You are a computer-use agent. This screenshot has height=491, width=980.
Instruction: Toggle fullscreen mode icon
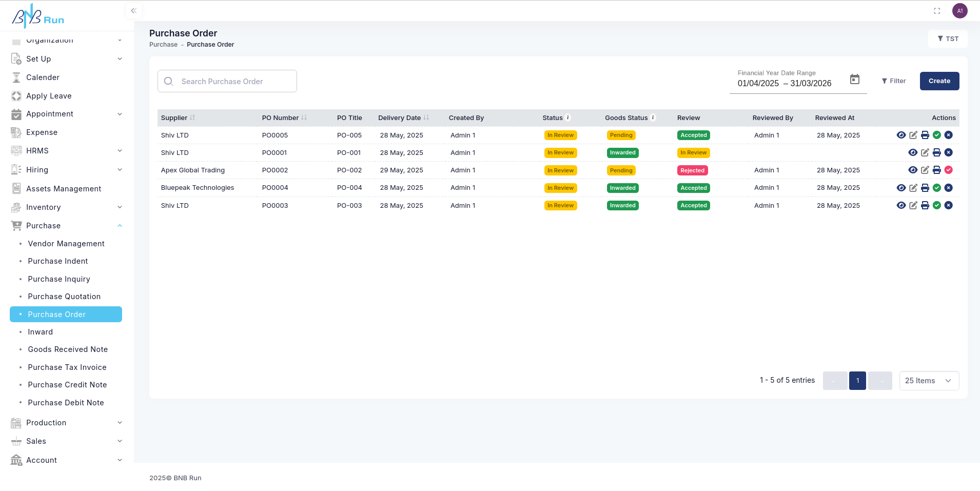(937, 11)
